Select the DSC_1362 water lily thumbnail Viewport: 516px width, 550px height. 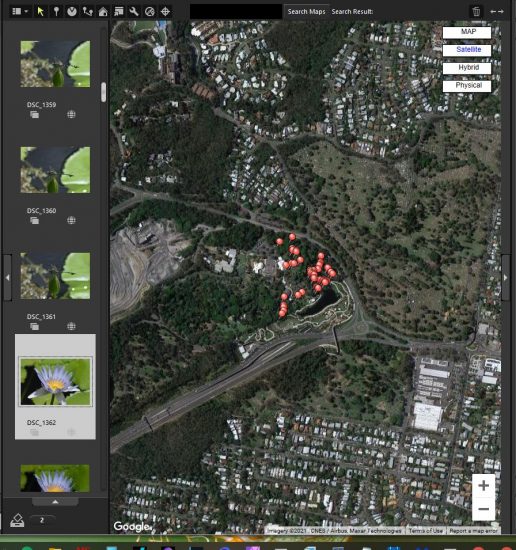tap(55, 382)
